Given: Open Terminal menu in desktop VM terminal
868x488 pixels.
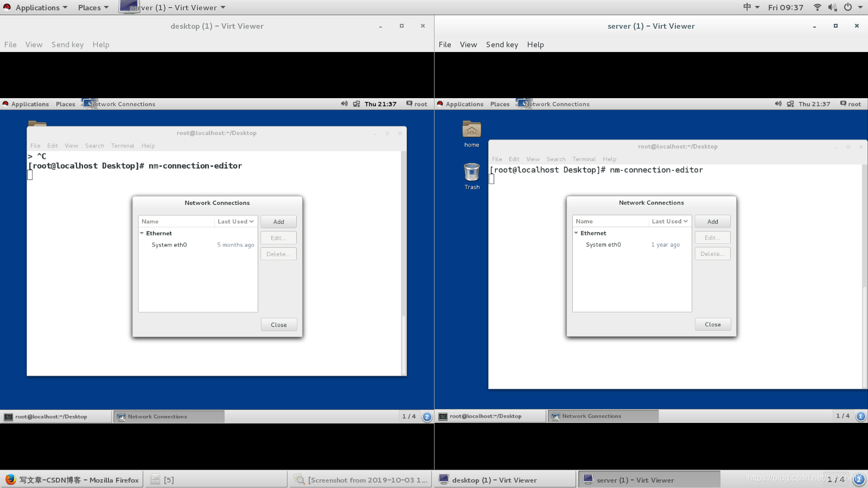Looking at the screenshot, I should coord(123,145).
